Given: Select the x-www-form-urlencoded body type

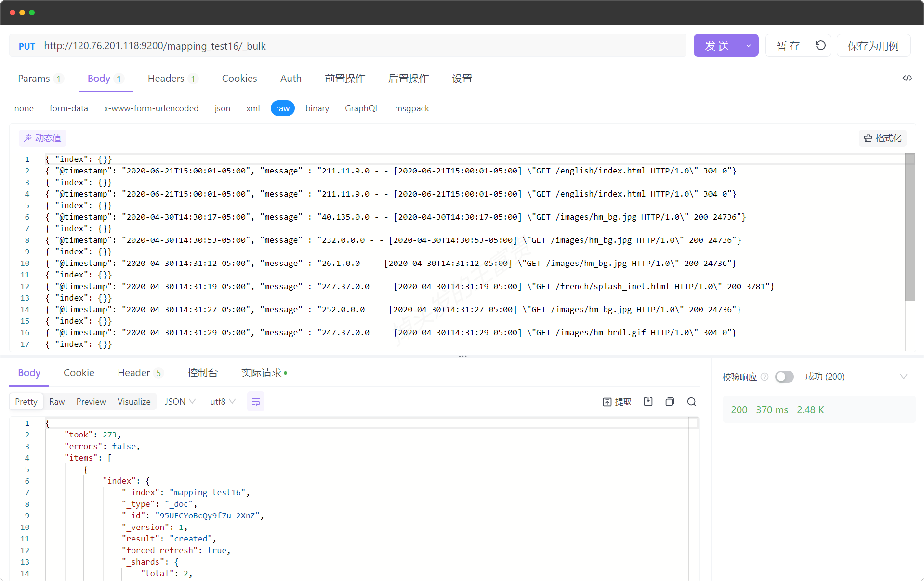Looking at the screenshot, I should click(x=151, y=108).
